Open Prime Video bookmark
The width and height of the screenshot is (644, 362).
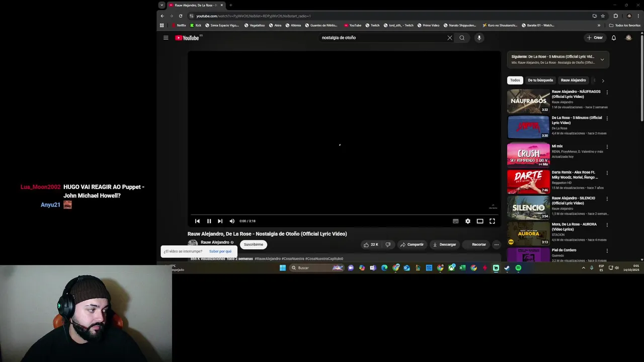coord(428,25)
